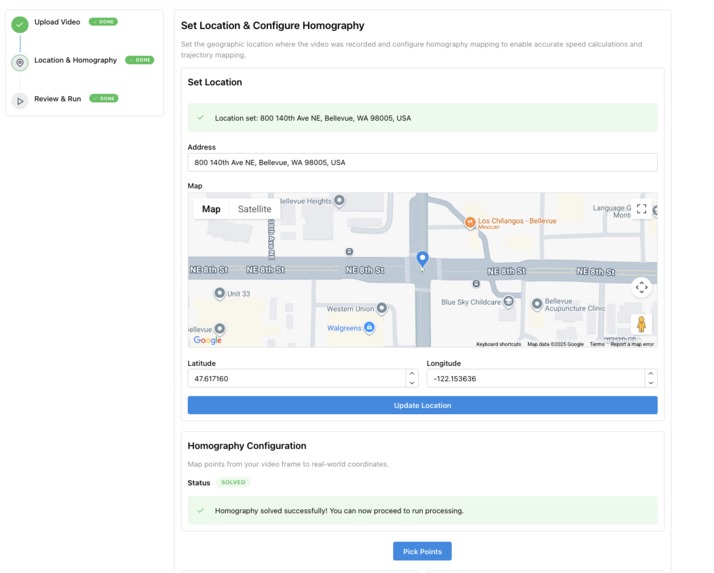The height and width of the screenshot is (573, 714).
Task: Click the Google logo on the map
Action: [x=208, y=340]
